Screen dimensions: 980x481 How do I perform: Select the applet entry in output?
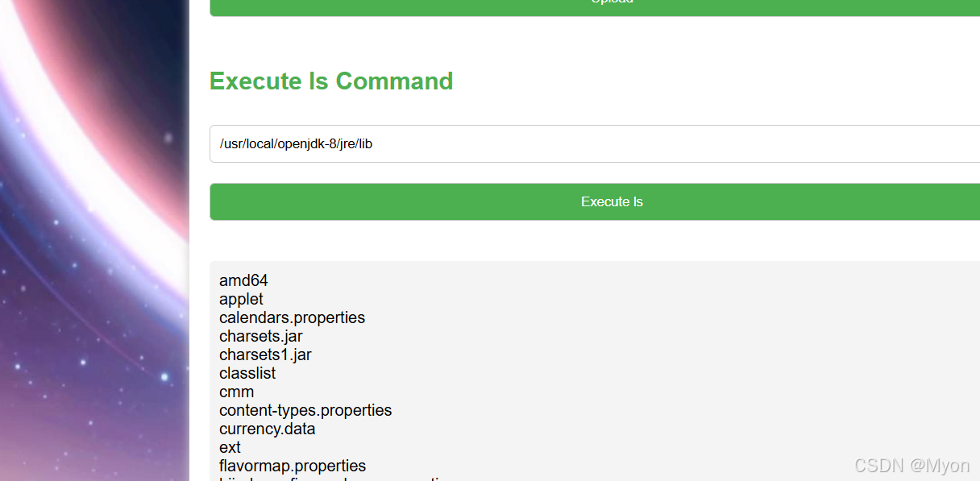tap(241, 299)
